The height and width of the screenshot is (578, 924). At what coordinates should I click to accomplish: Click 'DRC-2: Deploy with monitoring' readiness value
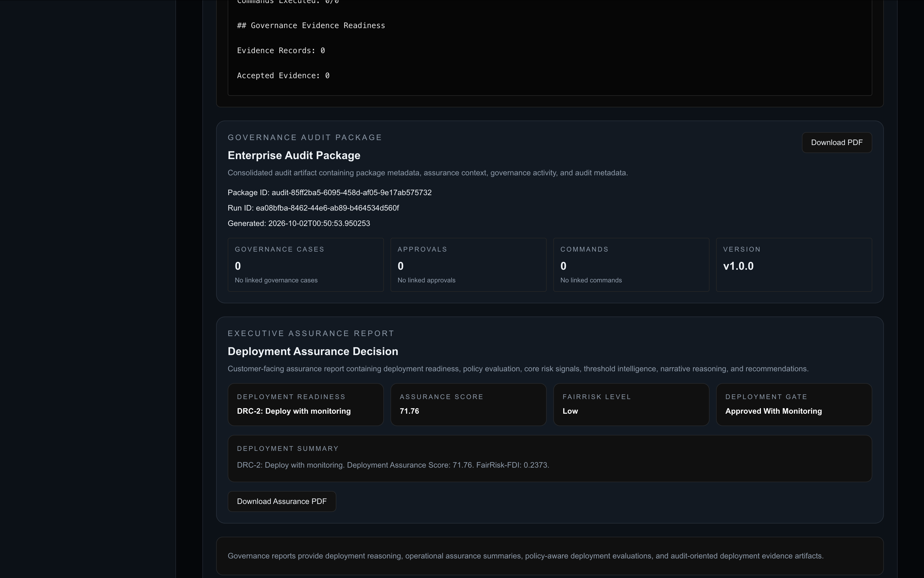click(x=294, y=411)
